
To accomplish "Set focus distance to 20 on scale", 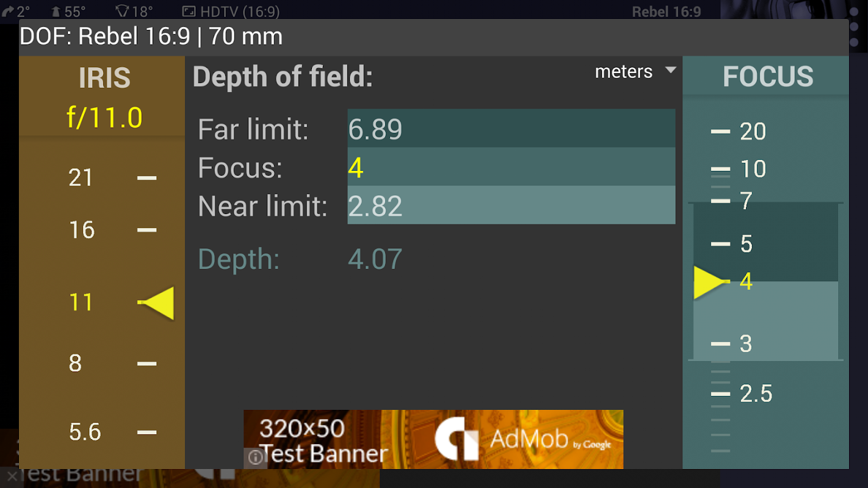I will (753, 132).
